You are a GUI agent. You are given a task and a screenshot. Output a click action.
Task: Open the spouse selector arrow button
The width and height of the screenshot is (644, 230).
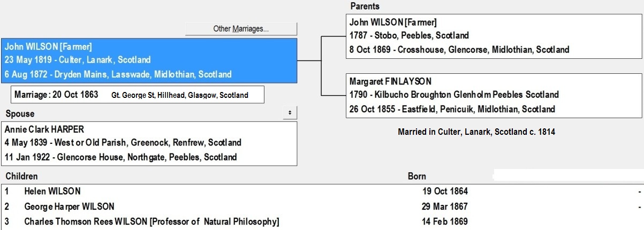290,113
